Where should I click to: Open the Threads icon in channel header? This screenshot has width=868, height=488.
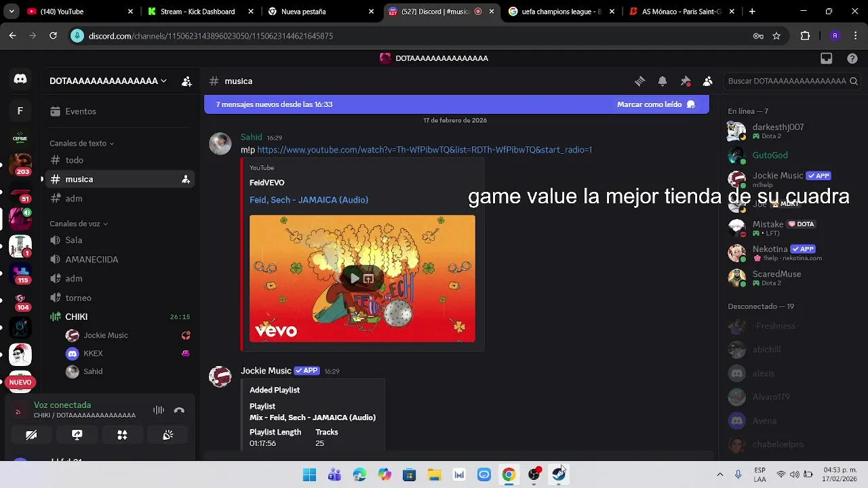click(639, 81)
